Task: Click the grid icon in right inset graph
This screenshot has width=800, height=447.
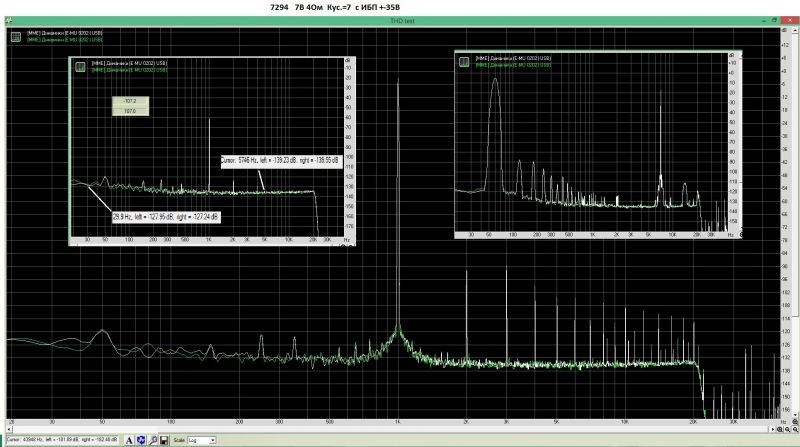Action: pos(463,61)
